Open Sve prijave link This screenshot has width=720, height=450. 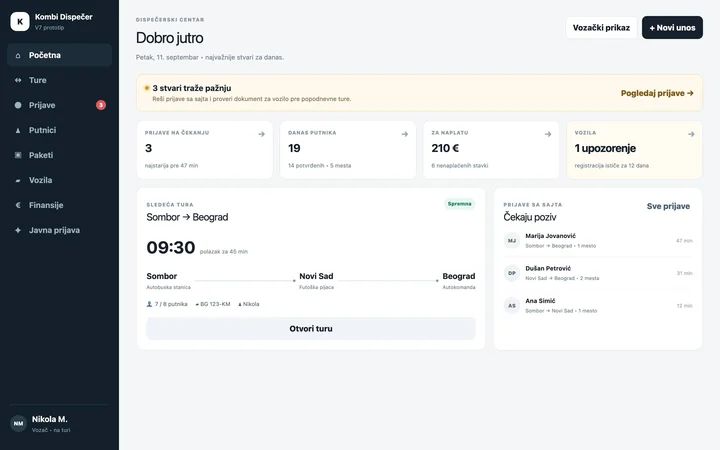668,206
